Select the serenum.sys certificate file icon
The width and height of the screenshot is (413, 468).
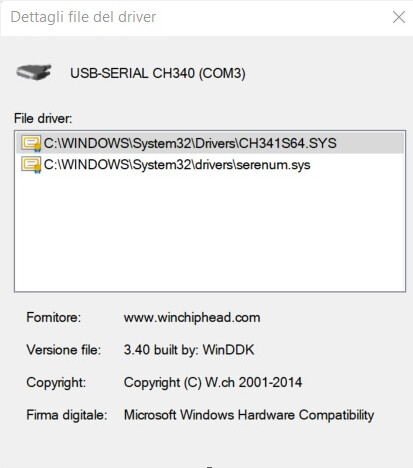coord(31,165)
